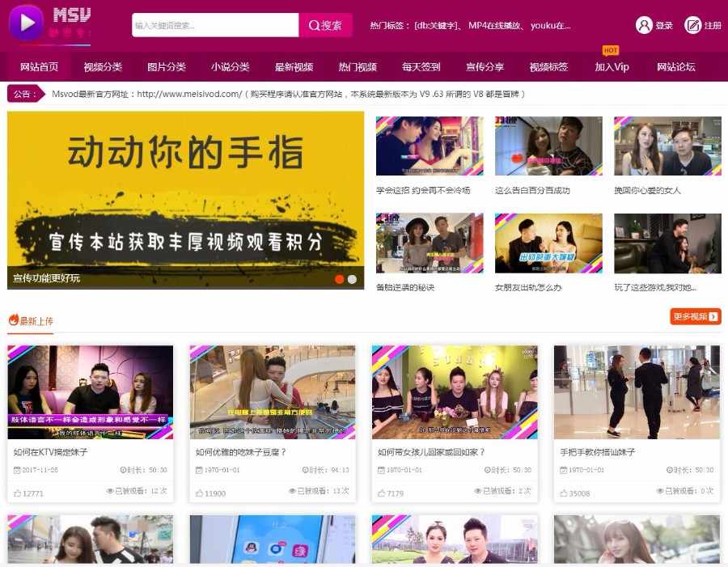The image size is (728, 567).
Task: Click caption 女朋友出轨怎么办
Action: [x=528, y=287]
